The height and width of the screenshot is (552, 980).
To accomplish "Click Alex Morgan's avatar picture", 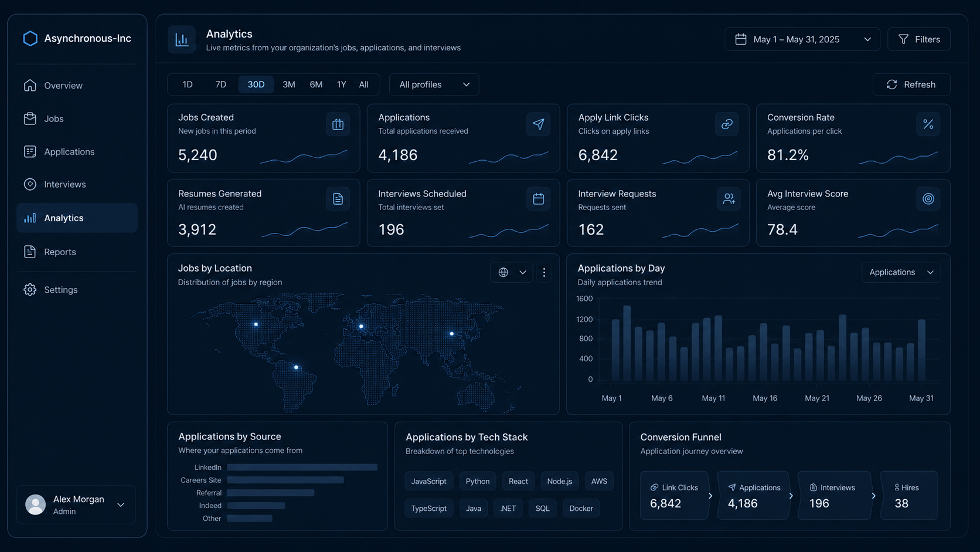I will tap(36, 504).
